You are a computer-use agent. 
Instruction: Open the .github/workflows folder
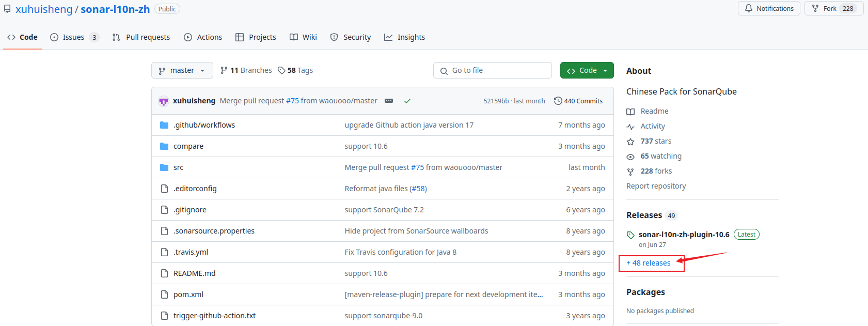[204, 125]
